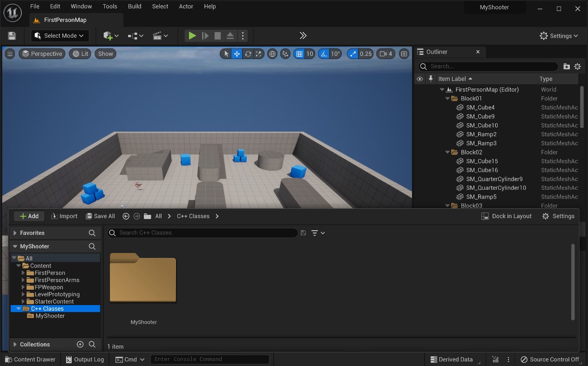Click the viewport layout maximize icon
Screen dimensions: 588x366
tap(404, 54)
